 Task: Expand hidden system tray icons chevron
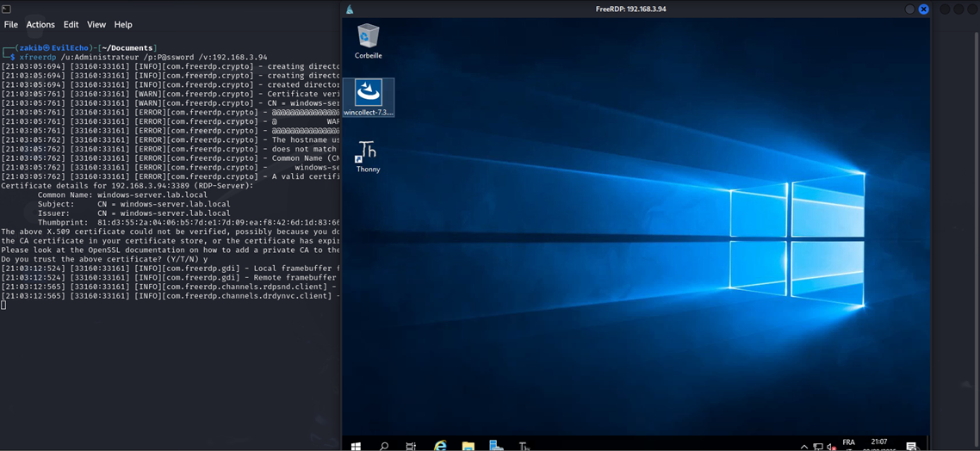tap(803, 447)
